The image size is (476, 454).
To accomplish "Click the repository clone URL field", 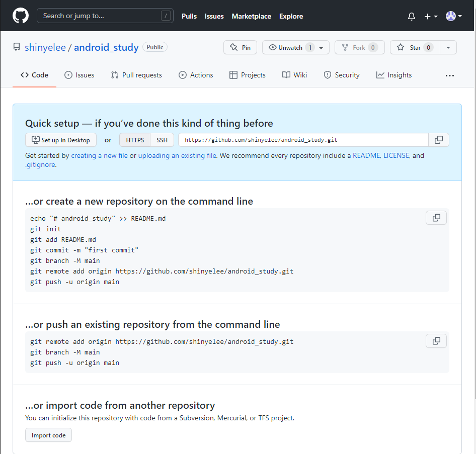I will pos(303,140).
